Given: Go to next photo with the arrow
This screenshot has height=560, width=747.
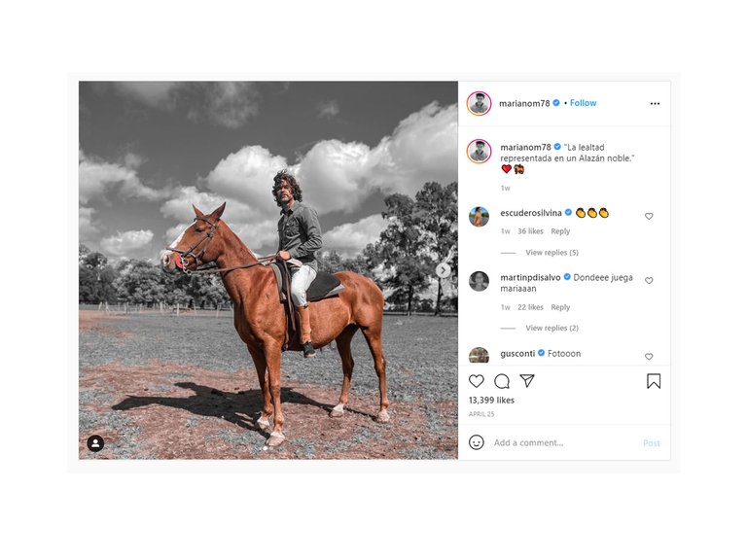Looking at the screenshot, I should point(444,270).
